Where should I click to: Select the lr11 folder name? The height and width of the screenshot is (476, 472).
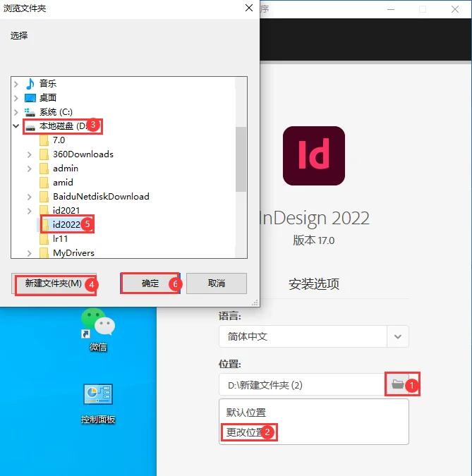(x=60, y=239)
